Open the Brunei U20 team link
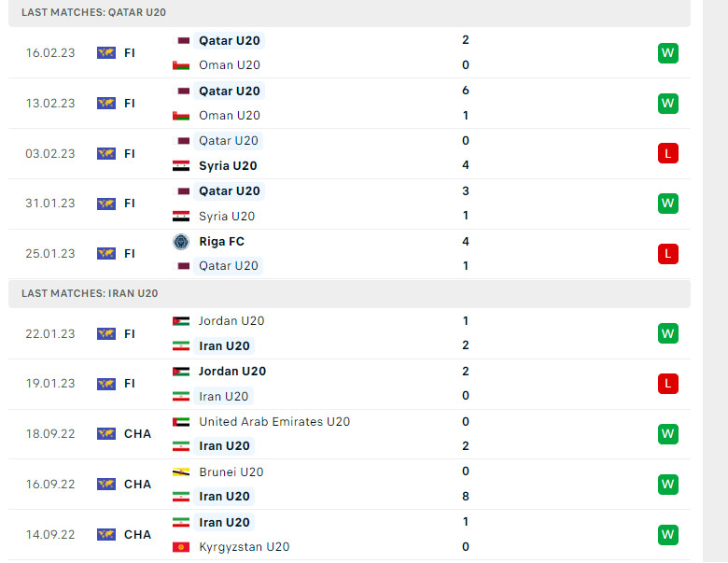The width and height of the screenshot is (728, 563). pos(231,472)
